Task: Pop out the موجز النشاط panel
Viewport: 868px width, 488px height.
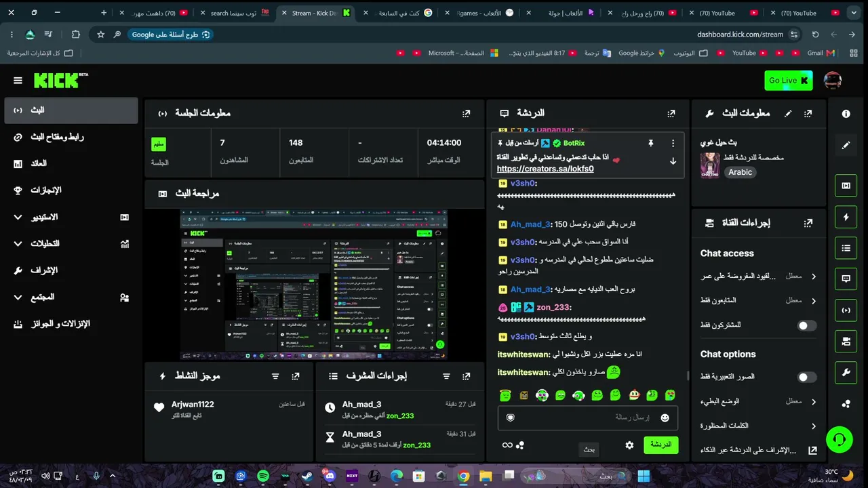Action: pos(296,375)
